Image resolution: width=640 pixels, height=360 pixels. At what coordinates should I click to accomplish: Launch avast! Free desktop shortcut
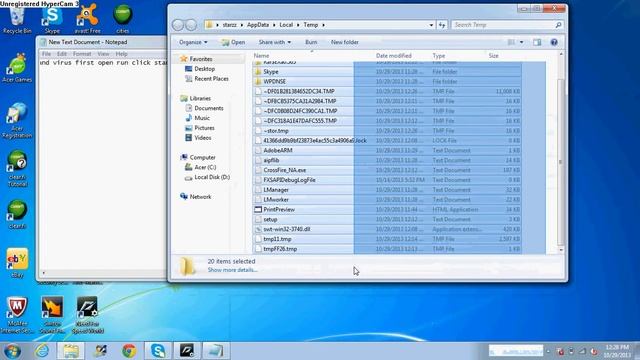87,20
